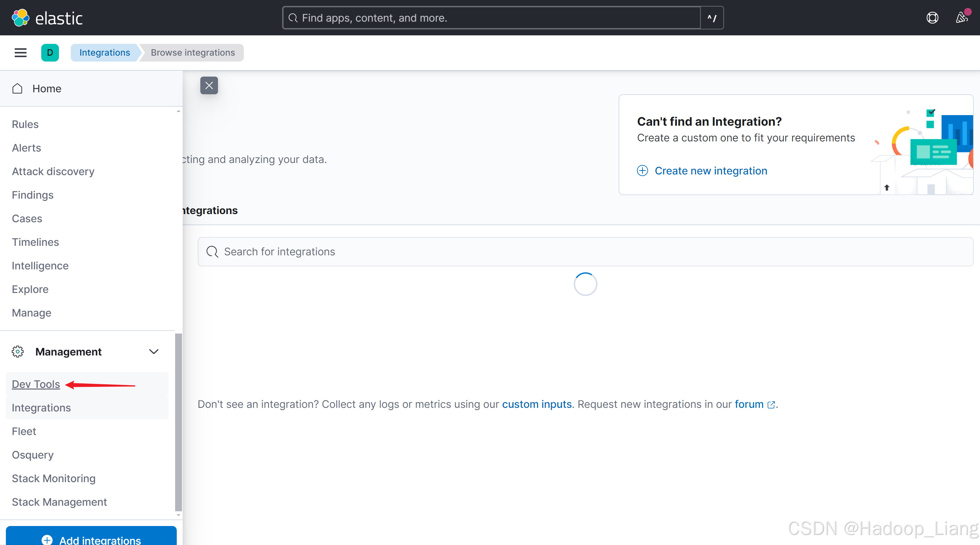Open Timelines in the side menu
This screenshot has height=545, width=980.
35,242
